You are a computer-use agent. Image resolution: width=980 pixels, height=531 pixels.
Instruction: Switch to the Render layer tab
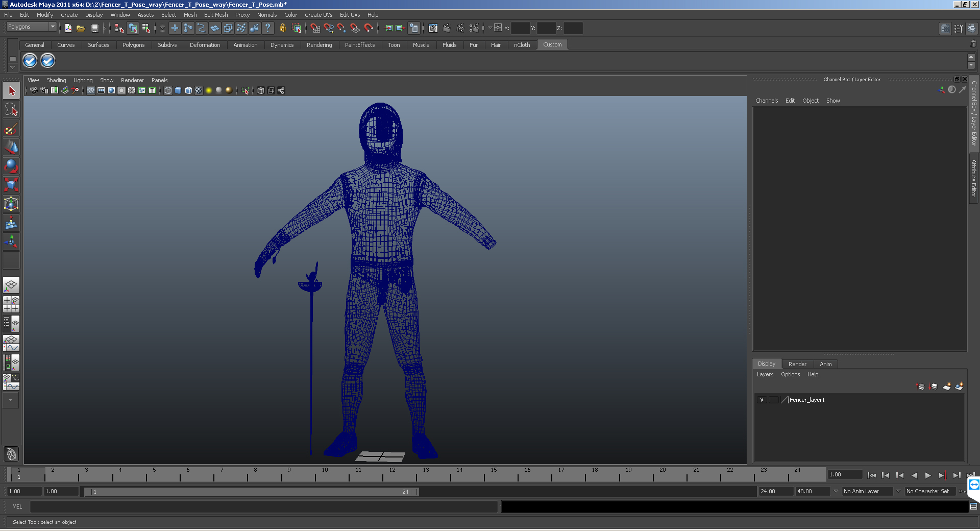(x=797, y=364)
